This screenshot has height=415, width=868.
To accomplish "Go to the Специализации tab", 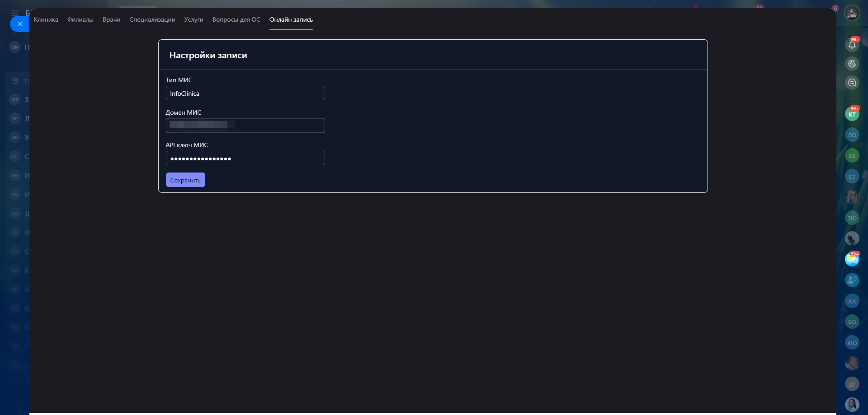I will point(152,19).
